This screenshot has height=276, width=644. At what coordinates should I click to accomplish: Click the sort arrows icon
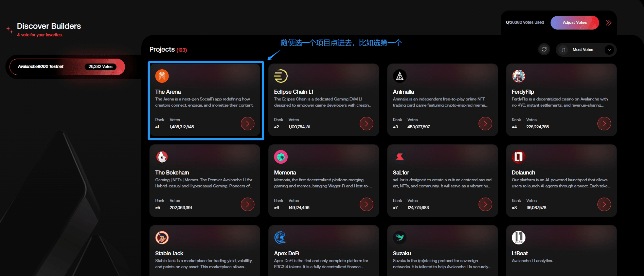(x=563, y=50)
